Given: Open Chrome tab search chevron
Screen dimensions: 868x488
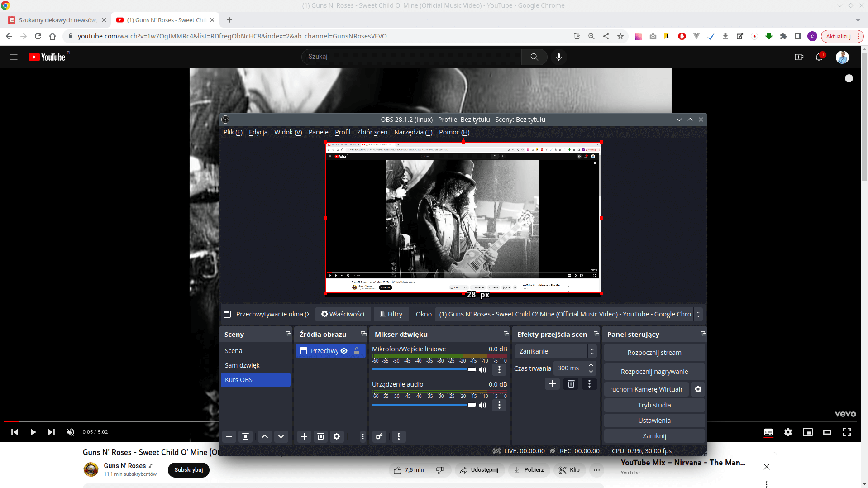Looking at the screenshot, I should point(858,20).
